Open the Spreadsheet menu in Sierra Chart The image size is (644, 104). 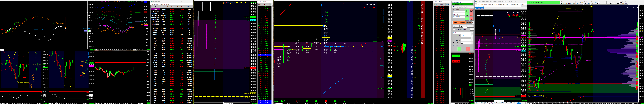[x=502, y=4]
